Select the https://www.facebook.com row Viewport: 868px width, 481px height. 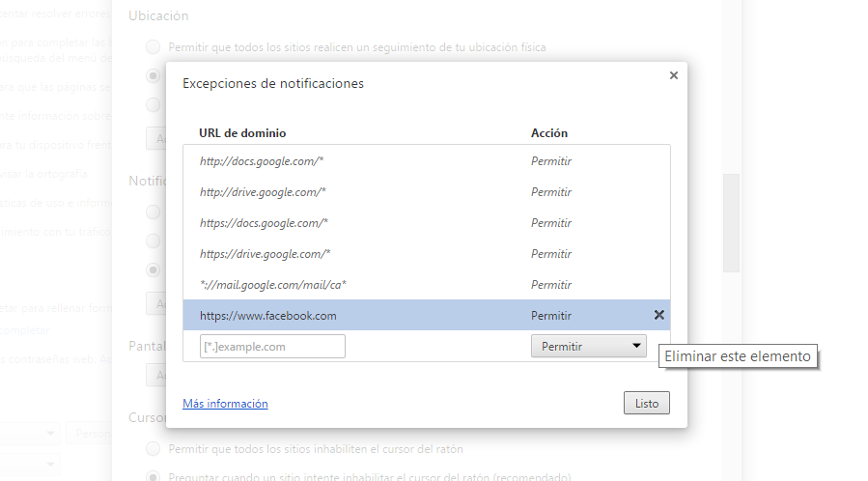pyautogui.click(x=426, y=315)
